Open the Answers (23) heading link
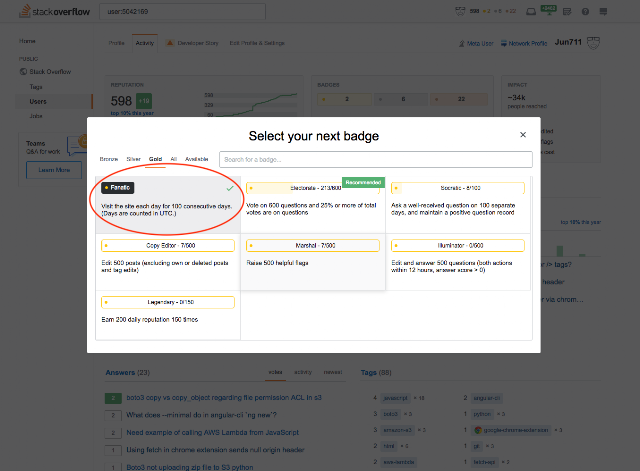 click(128, 373)
